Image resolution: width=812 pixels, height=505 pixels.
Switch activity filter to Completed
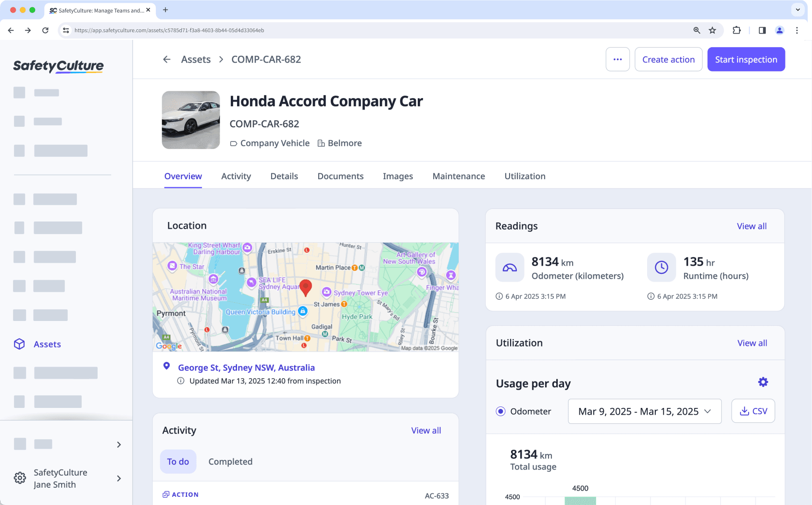click(x=230, y=461)
